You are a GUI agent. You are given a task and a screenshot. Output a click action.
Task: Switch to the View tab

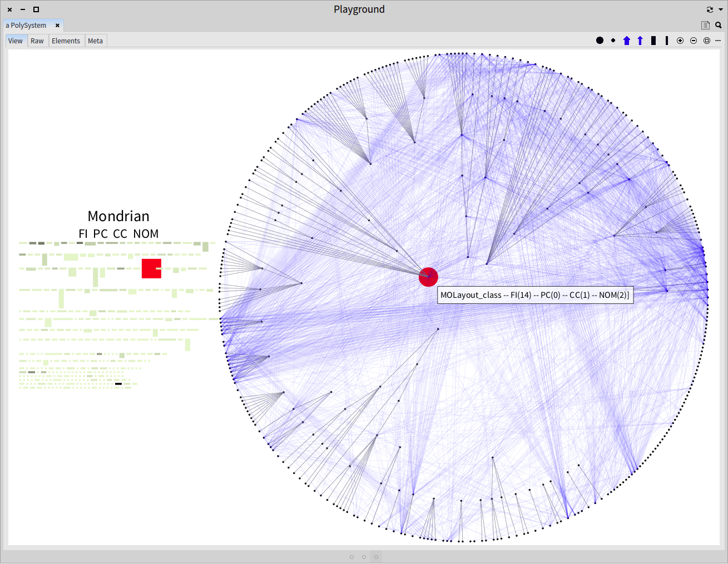(x=16, y=41)
